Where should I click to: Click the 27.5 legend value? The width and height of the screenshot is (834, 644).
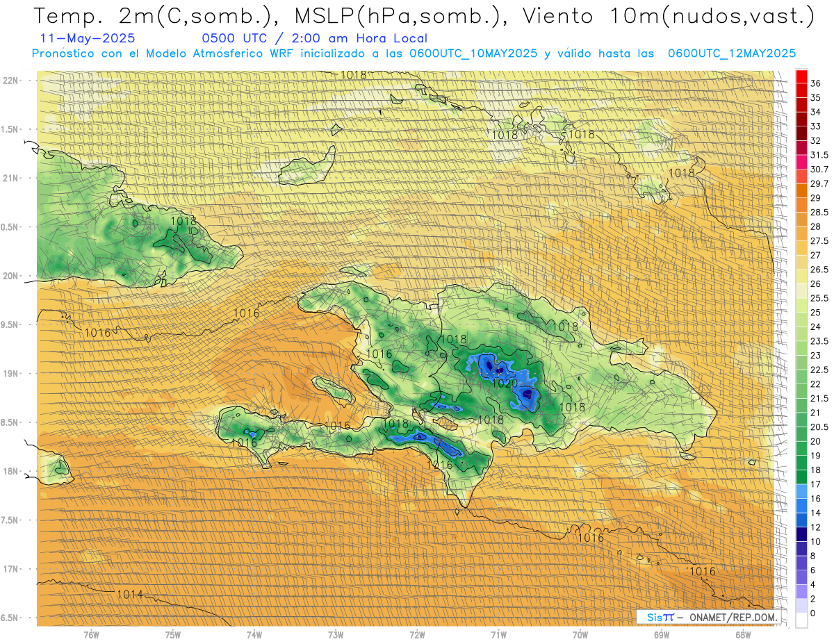pos(819,241)
